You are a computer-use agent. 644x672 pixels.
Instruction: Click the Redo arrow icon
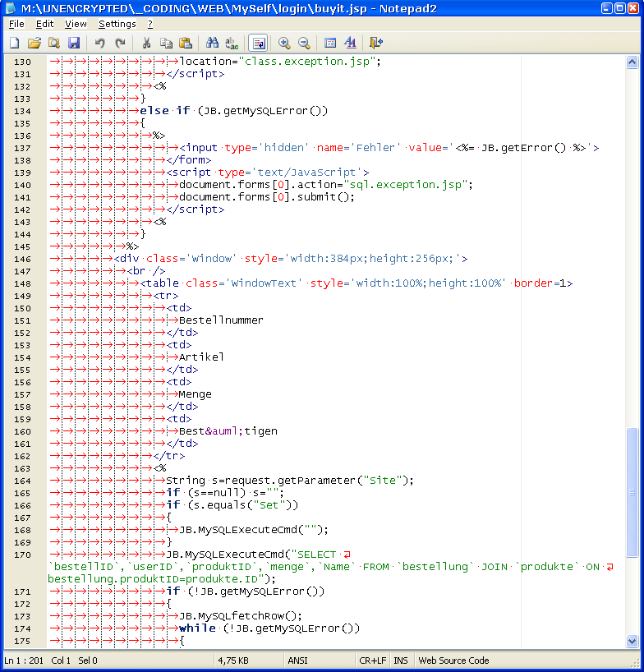[x=120, y=43]
